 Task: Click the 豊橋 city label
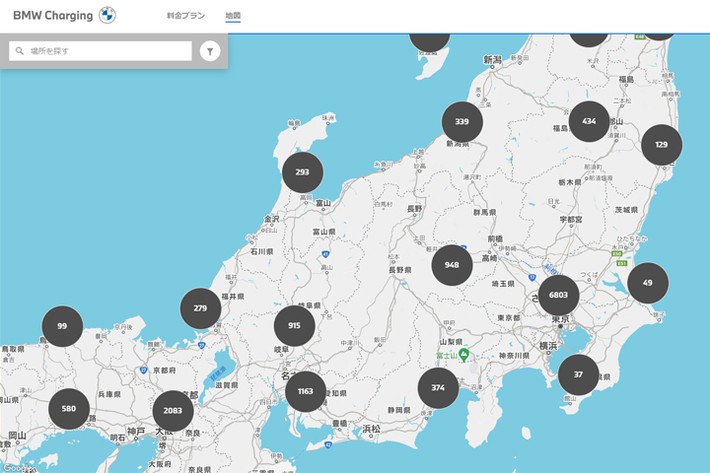point(340,423)
